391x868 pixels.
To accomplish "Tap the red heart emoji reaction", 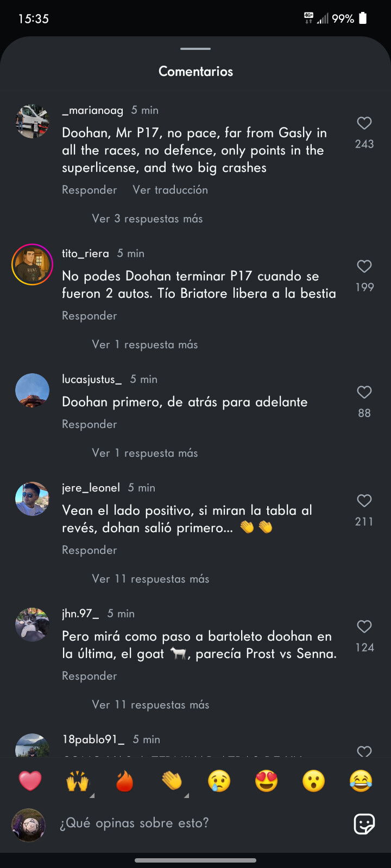I will [30, 781].
